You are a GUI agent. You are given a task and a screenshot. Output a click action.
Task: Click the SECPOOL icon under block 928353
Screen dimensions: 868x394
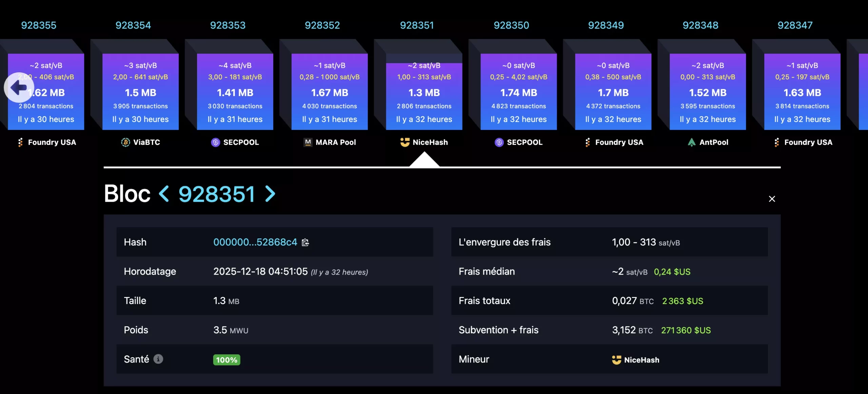[216, 142]
